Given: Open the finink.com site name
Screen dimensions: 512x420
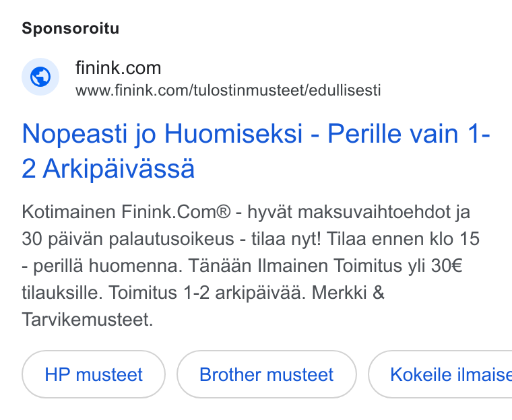Looking at the screenshot, I should (x=118, y=68).
